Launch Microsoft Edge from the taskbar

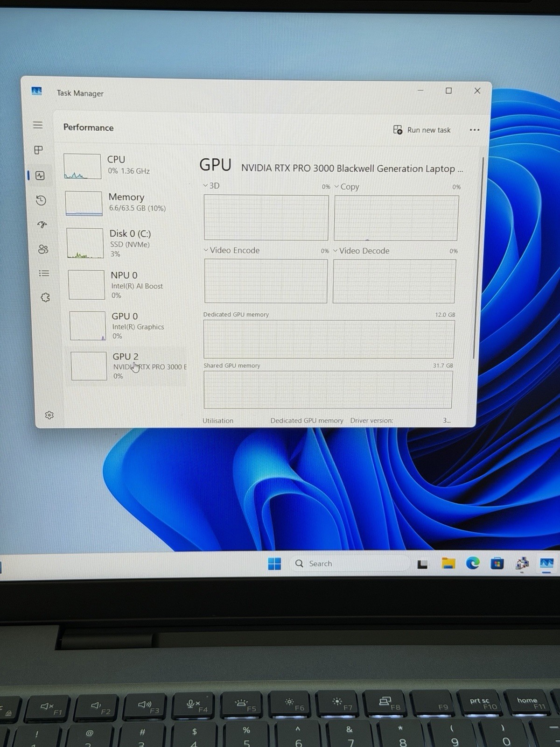coord(473,564)
